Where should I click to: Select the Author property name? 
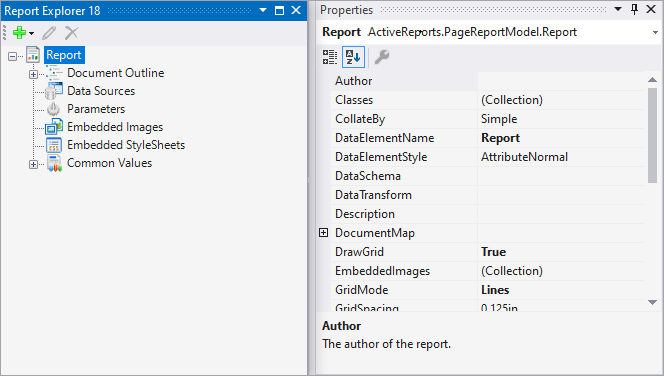click(354, 81)
